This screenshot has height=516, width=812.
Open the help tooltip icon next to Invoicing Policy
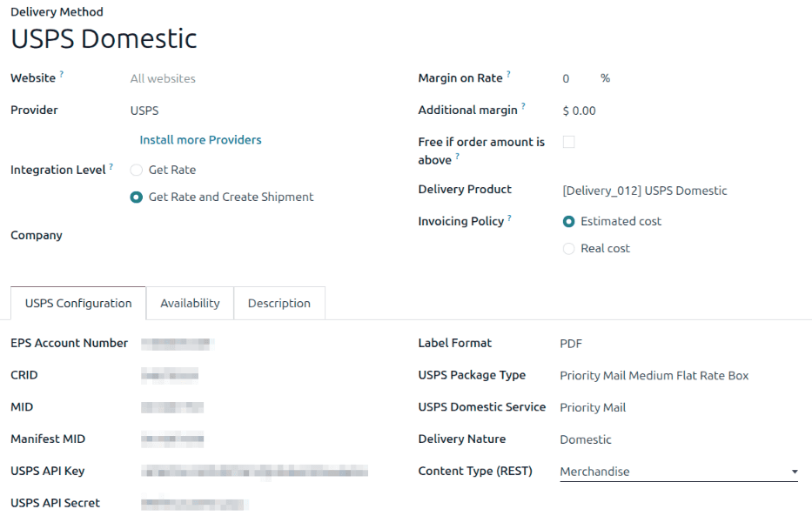(510, 218)
